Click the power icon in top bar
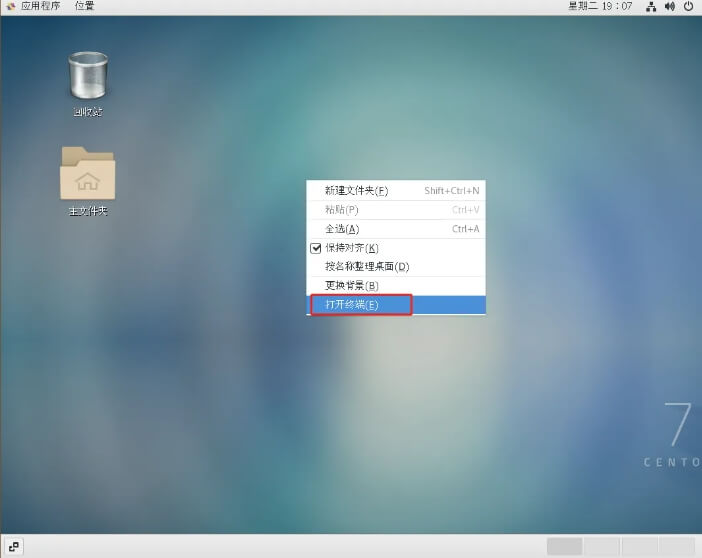Image resolution: width=702 pixels, height=558 pixels. point(689,6)
